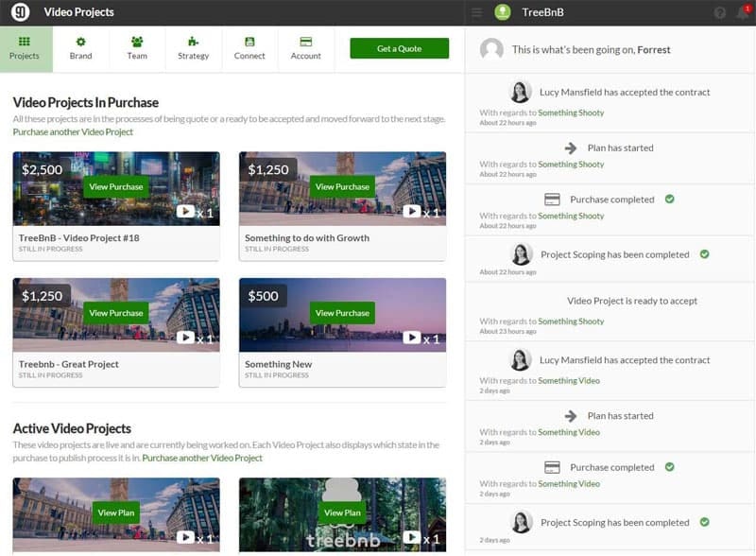Open the Something New project title
The height and width of the screenshot is (556, 756).
point(278,364)
